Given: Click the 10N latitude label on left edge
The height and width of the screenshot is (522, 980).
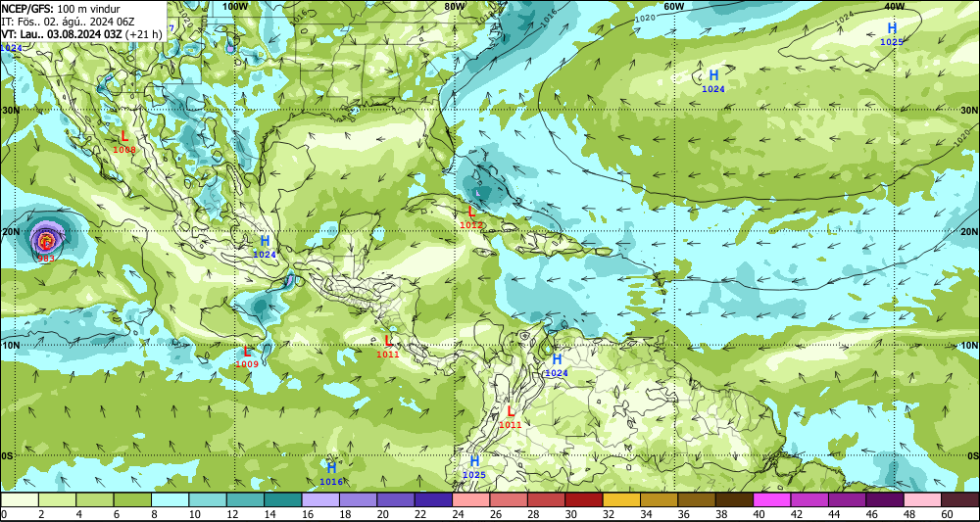Looking at the screenshot, I should point(10,345).
